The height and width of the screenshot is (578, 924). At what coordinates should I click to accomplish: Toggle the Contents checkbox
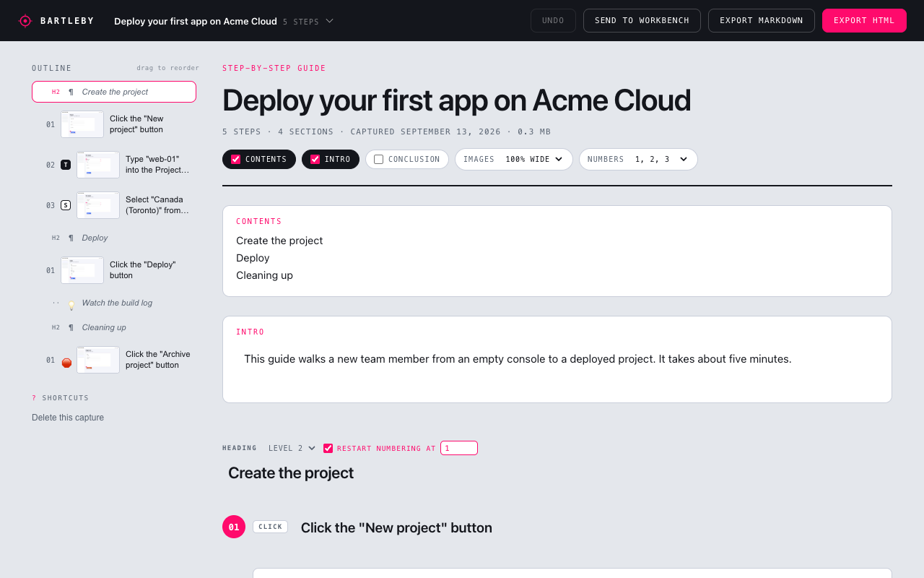[236, 159]
